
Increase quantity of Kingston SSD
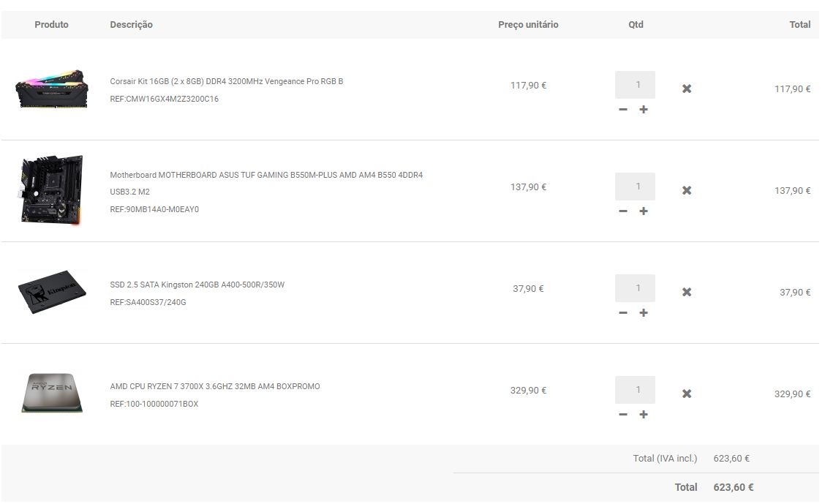[644, 312]
